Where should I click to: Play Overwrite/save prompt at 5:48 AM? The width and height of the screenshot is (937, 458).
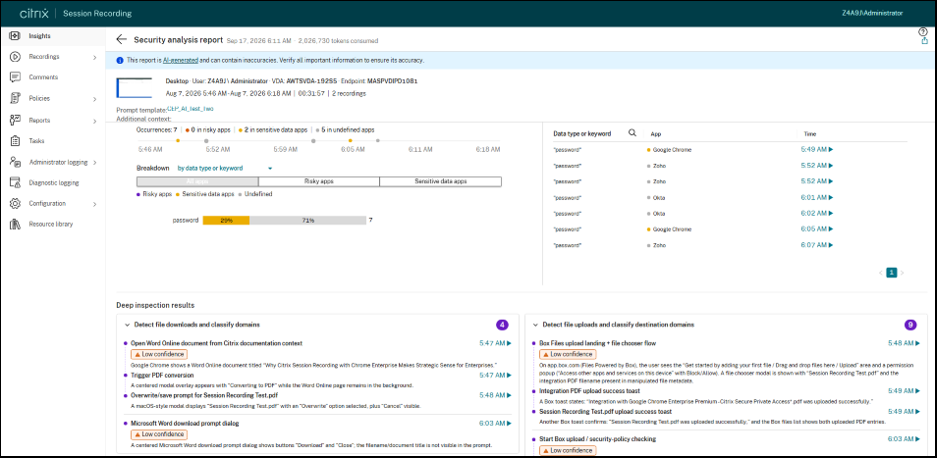pyautogui.click(x=495, y=395)
